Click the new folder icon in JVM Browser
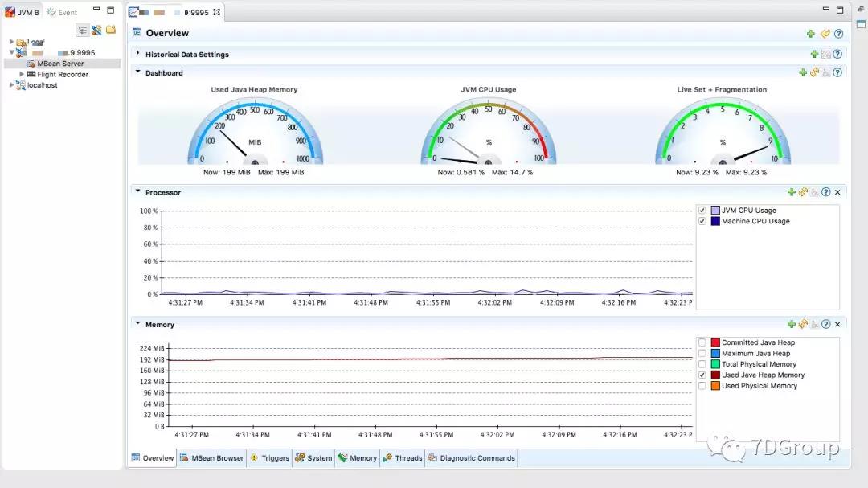 (x=111, y=30)
